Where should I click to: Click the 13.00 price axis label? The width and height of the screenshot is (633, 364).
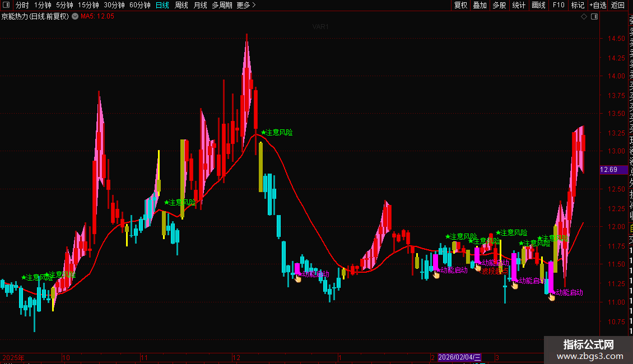pos(616,151)
